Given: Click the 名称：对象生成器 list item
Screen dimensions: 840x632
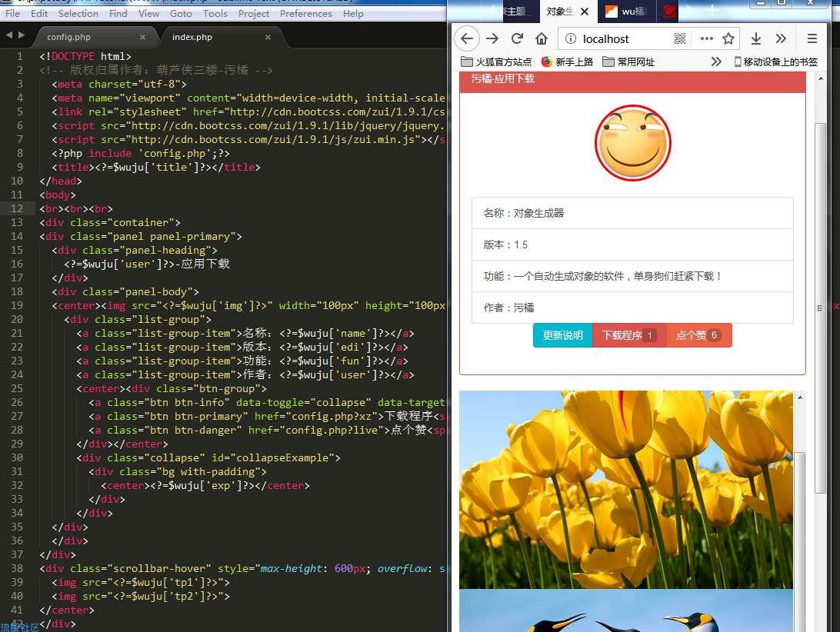Looking at the screenshot, I should [632, 213].
